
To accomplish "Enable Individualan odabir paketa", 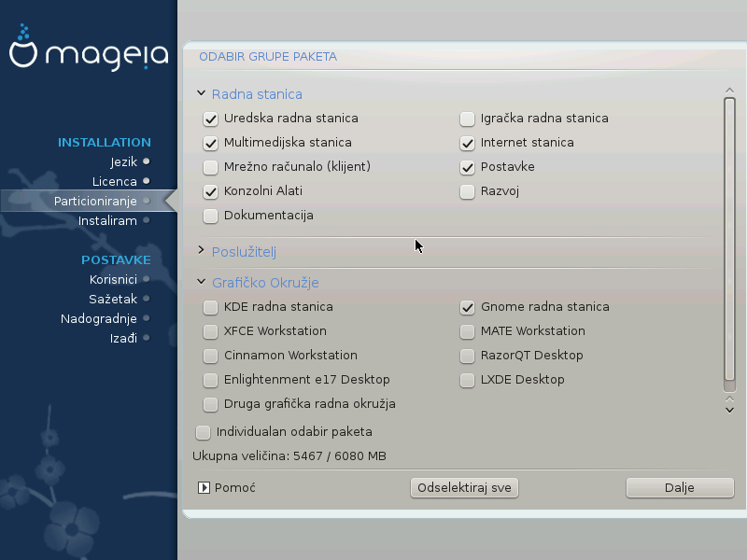I will tap(203, 432).
